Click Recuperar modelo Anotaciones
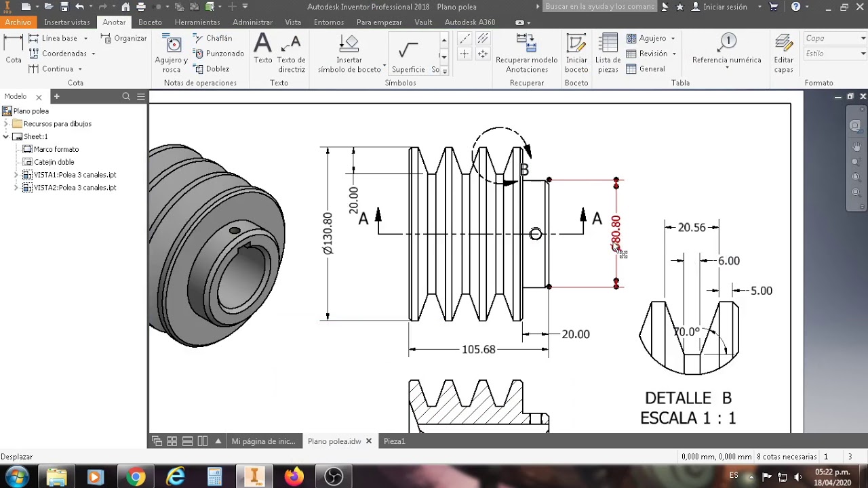 [x=526, y=54]
